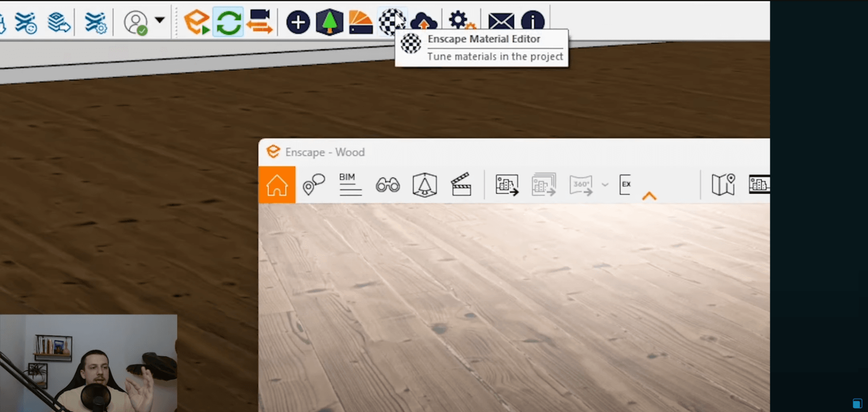The image size is (868, 412).
Task: Toggle Live Updates sync arrows icon
Action: click(x=228, y=22)
